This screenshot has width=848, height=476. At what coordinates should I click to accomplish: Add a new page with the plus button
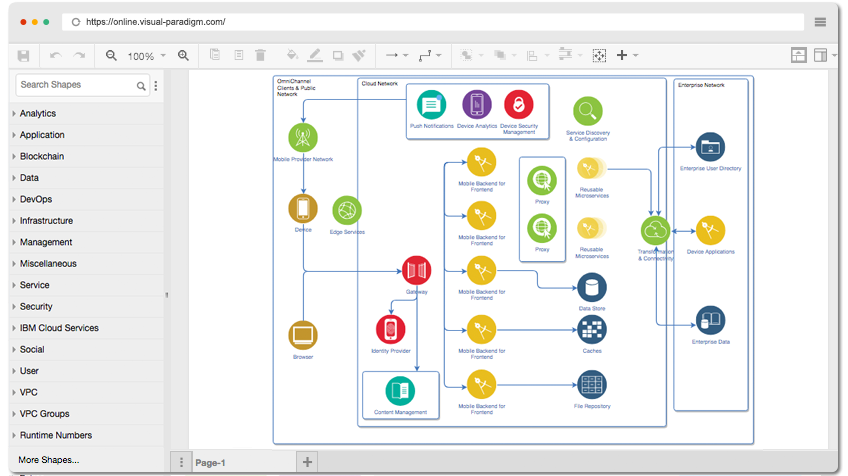coord(307,462)
